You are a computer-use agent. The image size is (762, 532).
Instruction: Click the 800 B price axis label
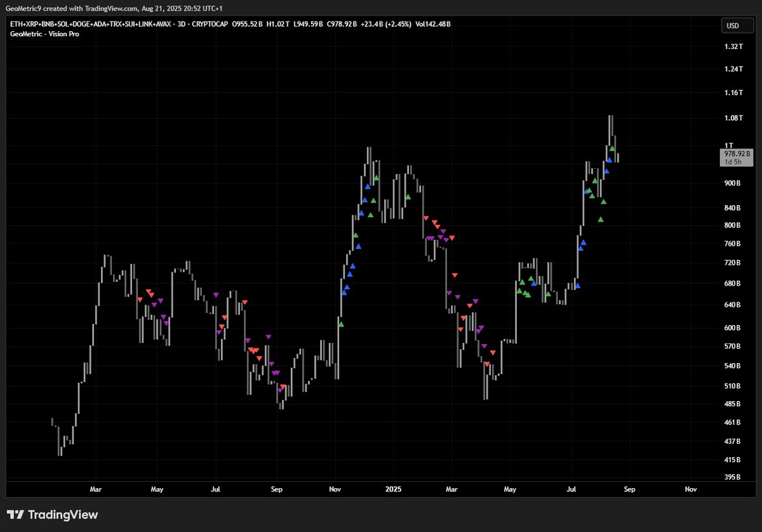(733, 225)
